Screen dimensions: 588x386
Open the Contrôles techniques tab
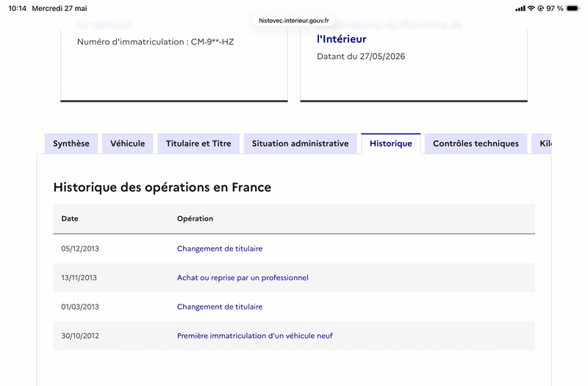click(x=476, y=143)
